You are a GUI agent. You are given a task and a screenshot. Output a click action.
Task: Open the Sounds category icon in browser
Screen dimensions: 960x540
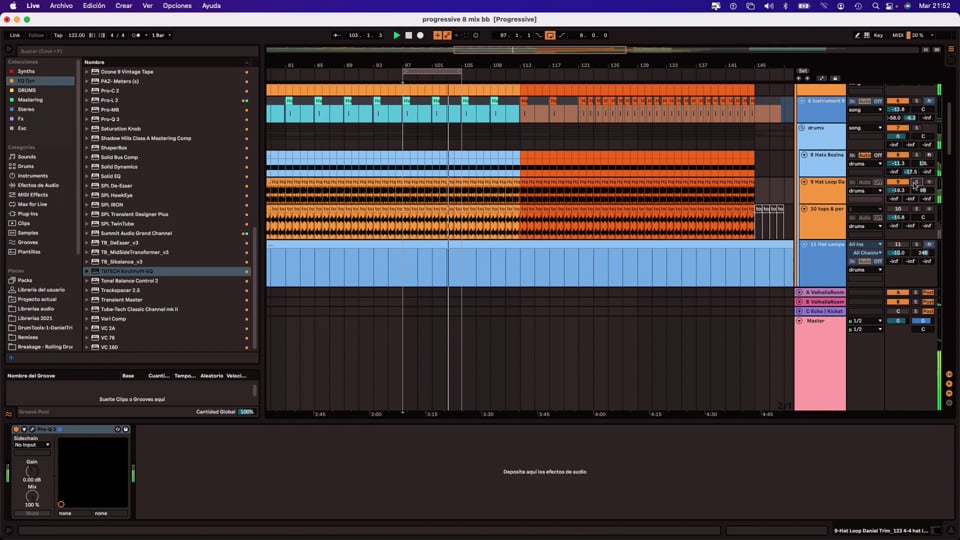12,157
